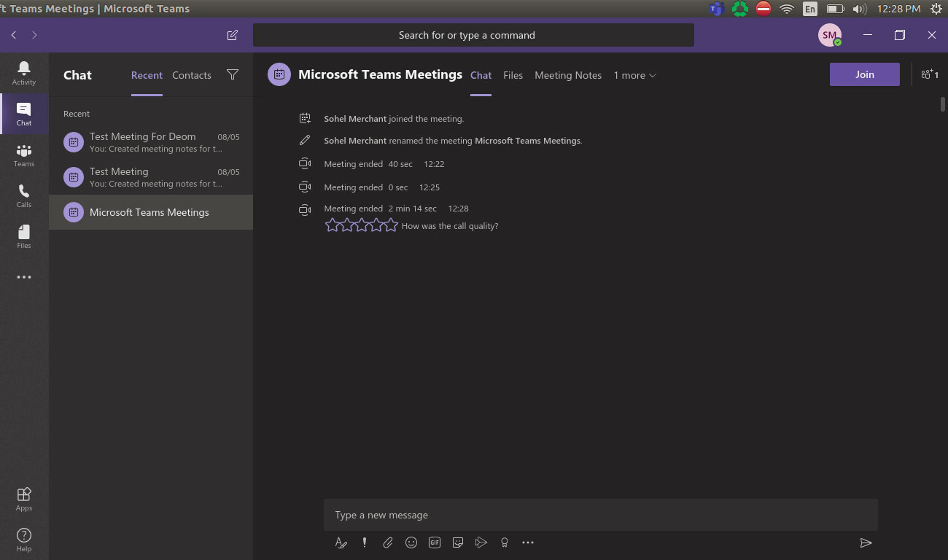Click 'Meeting ended 2 min 14 sec' entry
948x560 pixels.
click(397, 209)
